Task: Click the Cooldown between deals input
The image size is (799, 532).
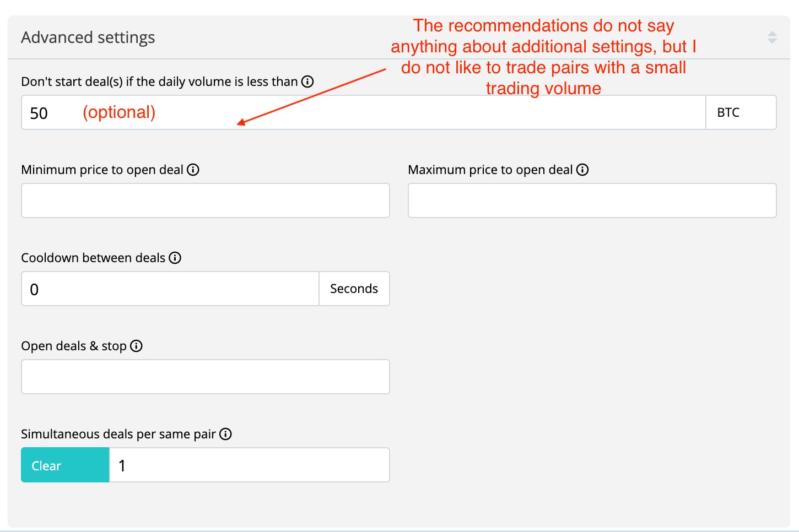Action: point(170,289)
